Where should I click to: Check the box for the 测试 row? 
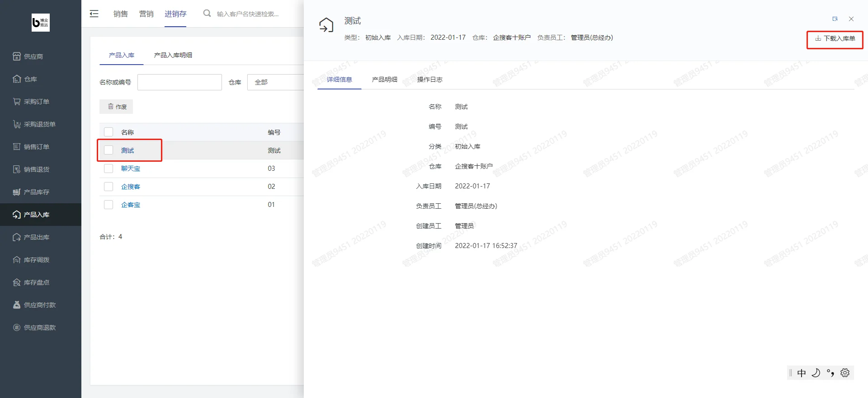(108, 150)
